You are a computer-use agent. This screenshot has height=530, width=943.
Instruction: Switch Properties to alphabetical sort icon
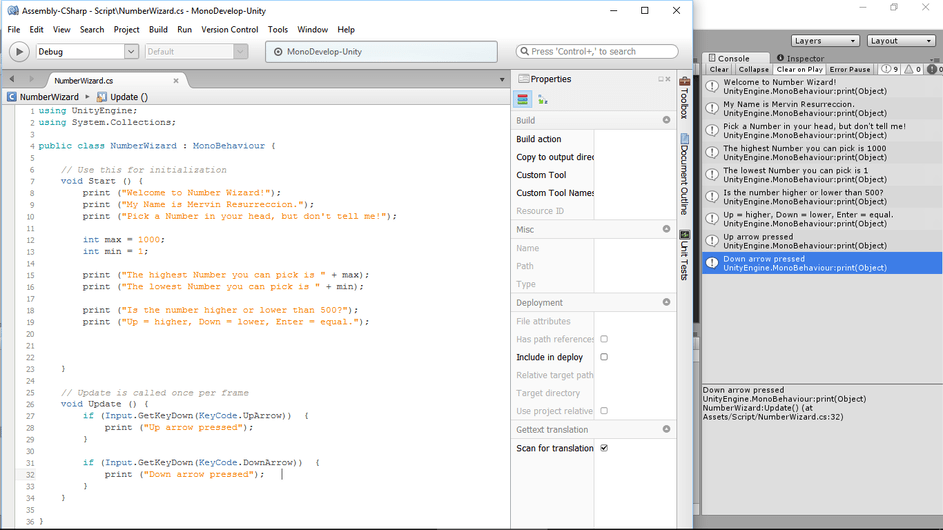point(542,99)
